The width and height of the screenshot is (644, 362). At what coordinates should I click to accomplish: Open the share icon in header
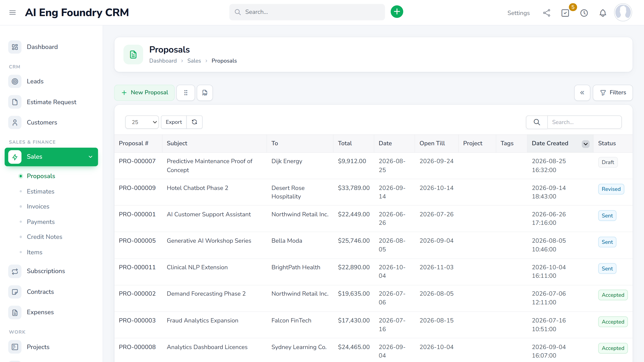click(547, 13)
